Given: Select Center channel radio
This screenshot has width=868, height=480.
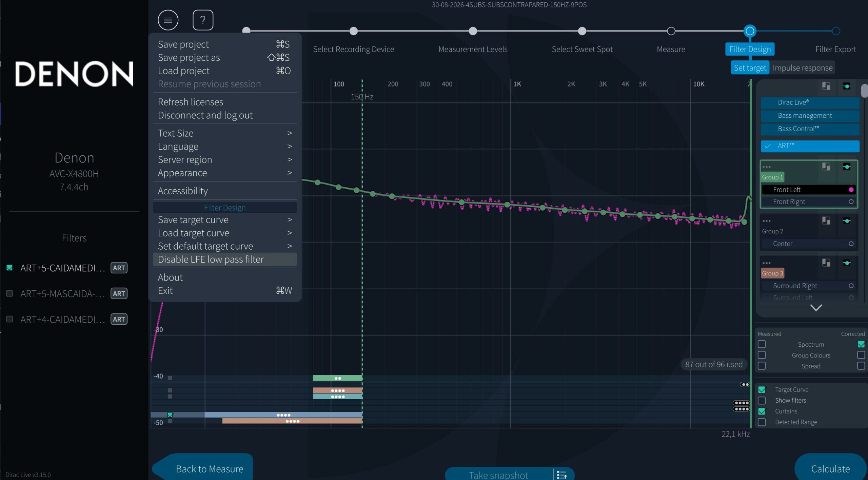Looking at the screenshot, I should point(851,244).
